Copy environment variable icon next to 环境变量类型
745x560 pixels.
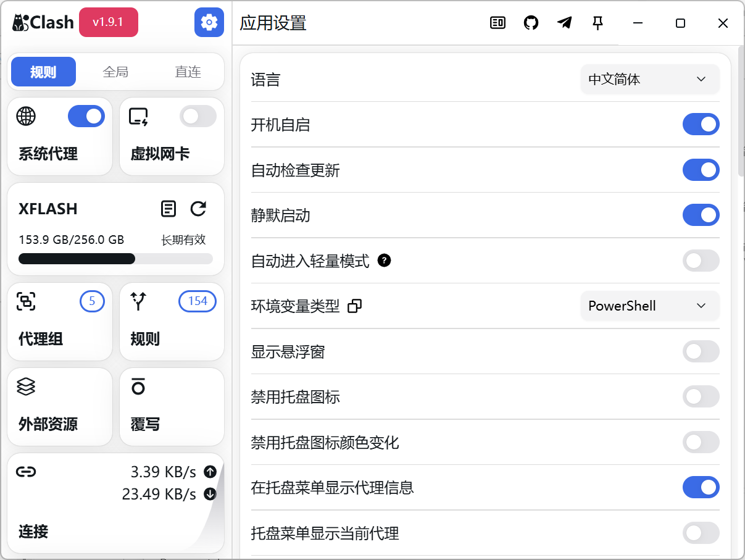tap(354, 306)
